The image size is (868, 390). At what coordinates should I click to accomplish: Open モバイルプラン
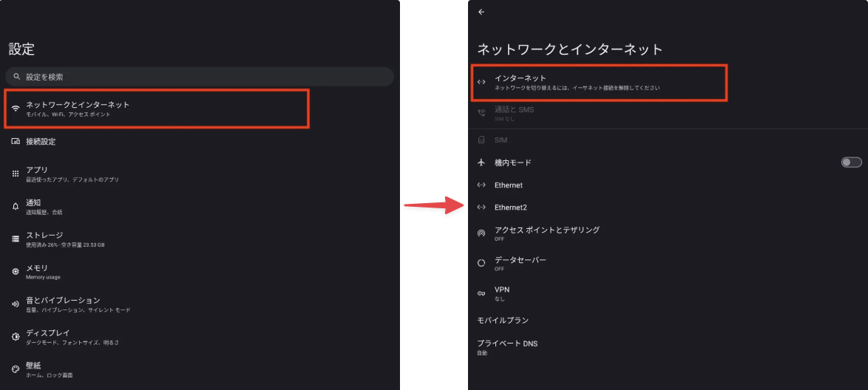tap(503, 321)
